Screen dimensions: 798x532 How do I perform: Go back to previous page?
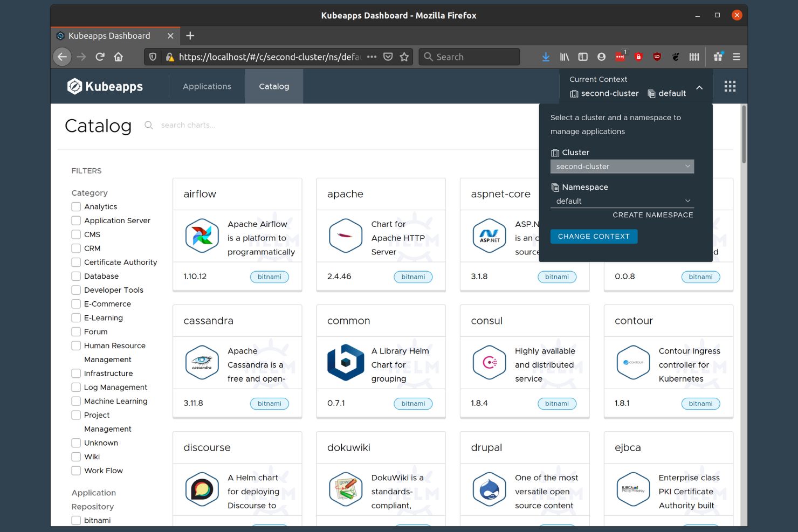(63, 57)
